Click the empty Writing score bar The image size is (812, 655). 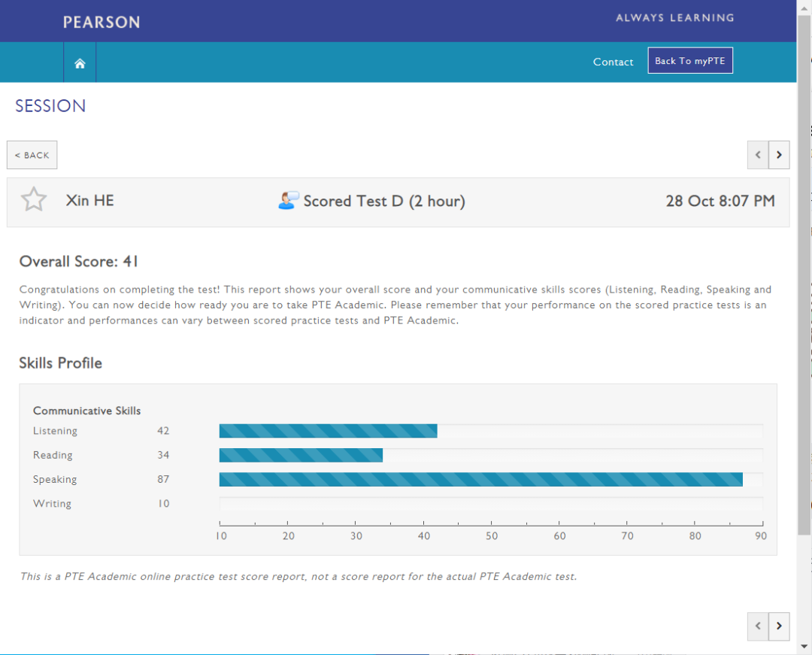491,504
